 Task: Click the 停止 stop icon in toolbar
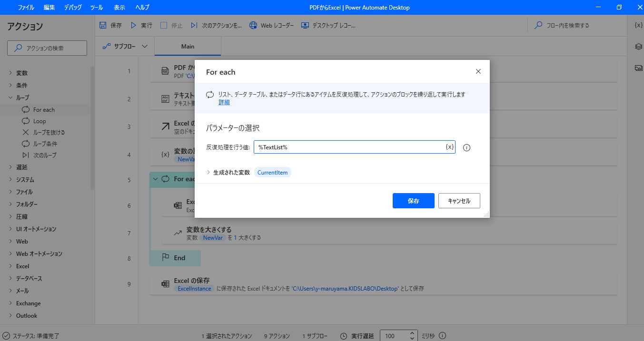point(164,25)
